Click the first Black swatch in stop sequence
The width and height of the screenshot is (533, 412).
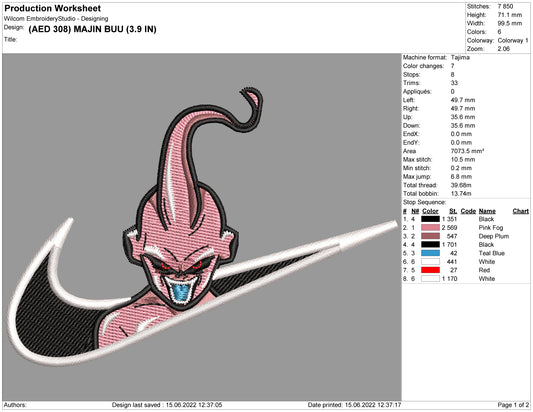coord(430,219)
